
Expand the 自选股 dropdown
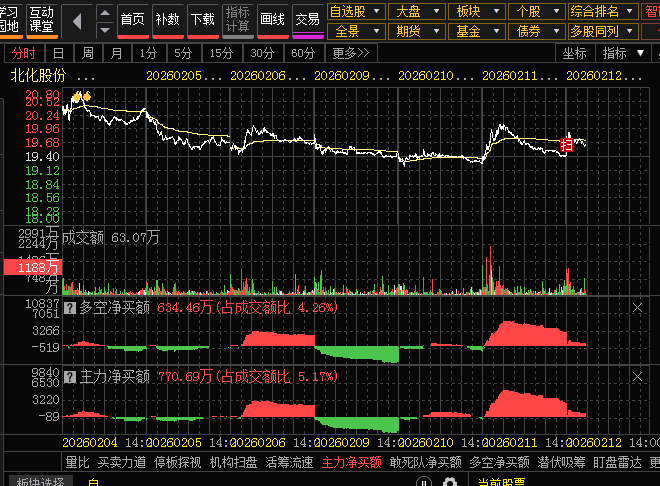pyautogui.click(x=356, y=11)
